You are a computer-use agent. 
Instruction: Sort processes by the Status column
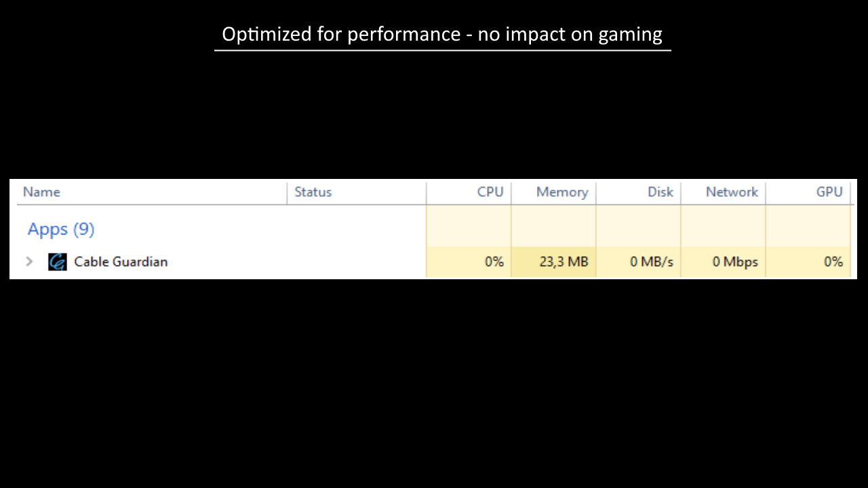coord(313,192)
